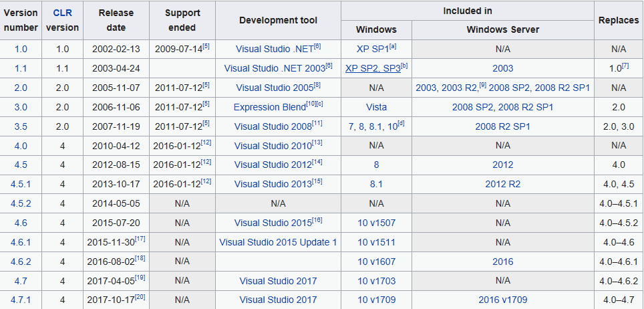Click reference [20] after 2017-10-17 date
The height and width of the screenshot is (309, 644).
[140, 297]
